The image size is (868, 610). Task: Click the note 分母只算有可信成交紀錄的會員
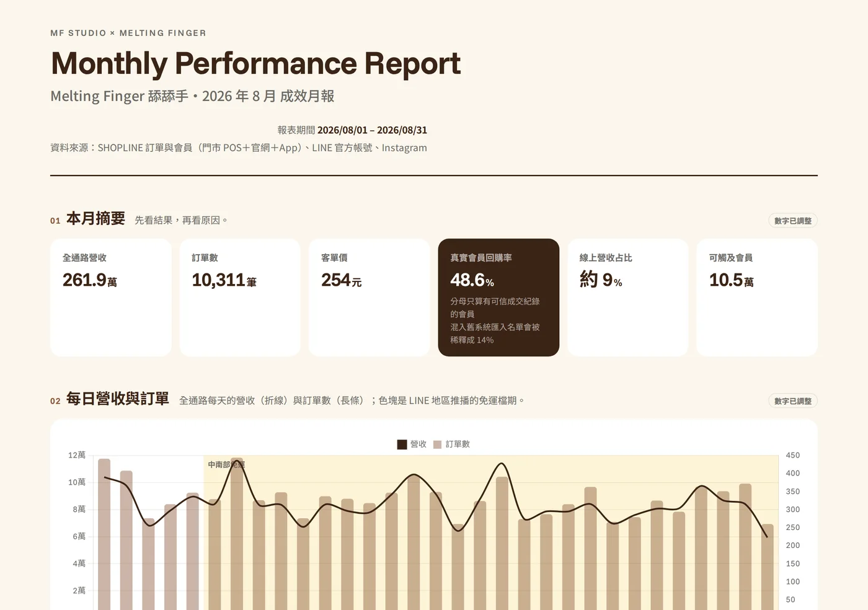coord(495,307)
